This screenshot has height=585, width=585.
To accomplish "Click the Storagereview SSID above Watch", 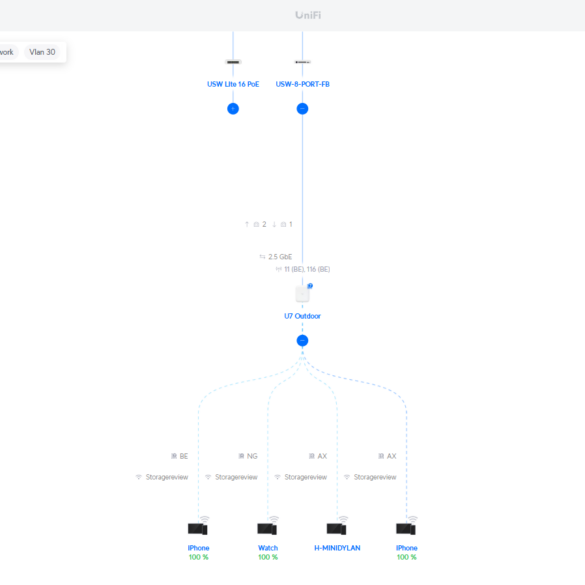I will (232, 477).
